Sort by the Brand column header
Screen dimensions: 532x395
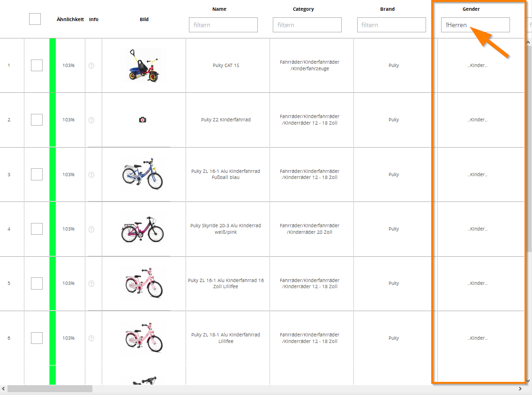click(388, 9)
